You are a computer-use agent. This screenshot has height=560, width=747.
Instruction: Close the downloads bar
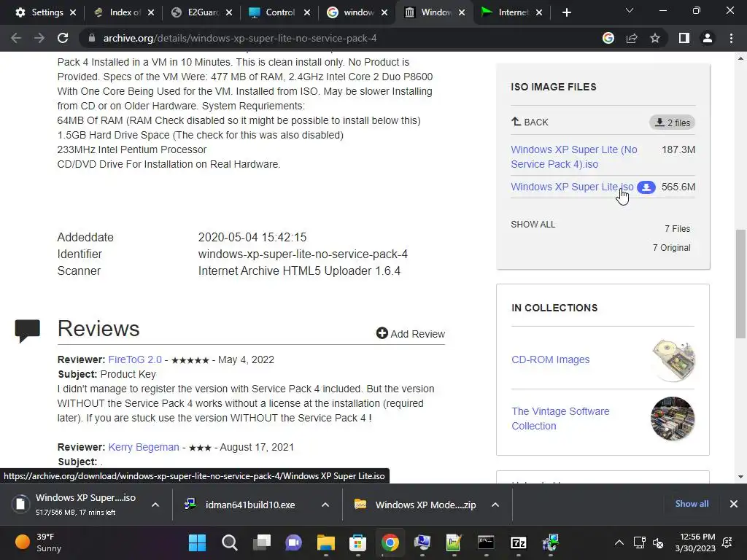pos(734,504)
